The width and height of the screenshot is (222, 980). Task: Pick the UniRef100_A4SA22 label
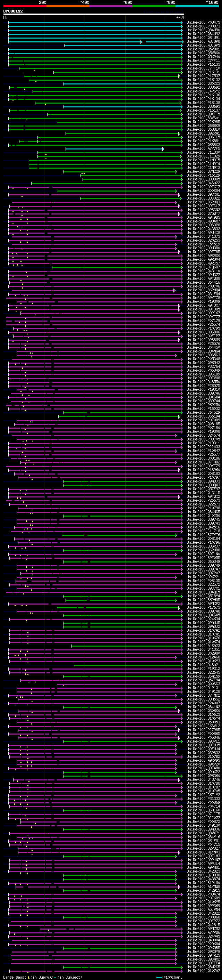203,183
